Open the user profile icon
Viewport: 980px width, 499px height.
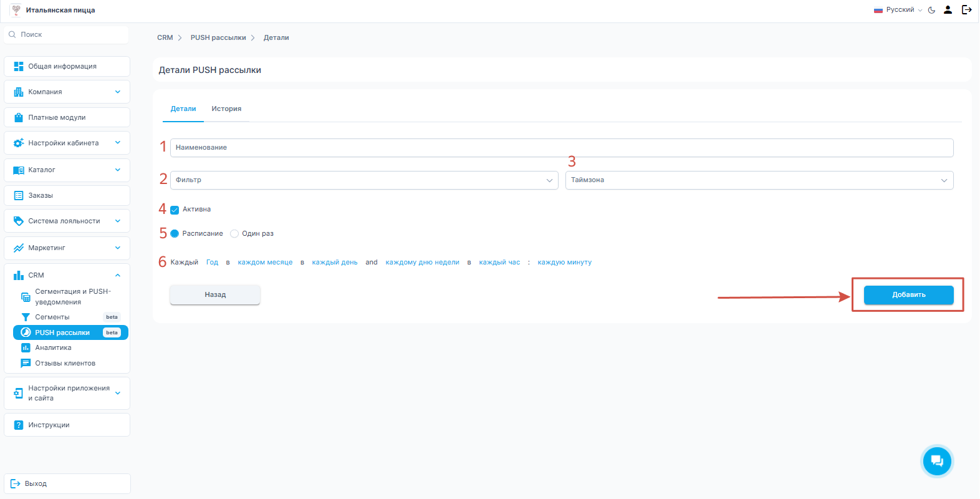(x=948, y=10)
